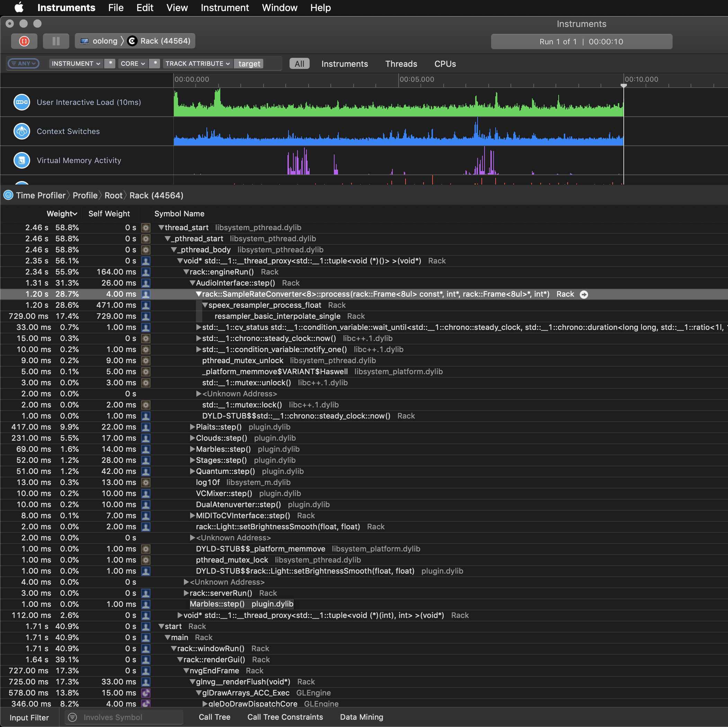Click the oolong device icon
This screenshot has width=728, height=727.
coord(85,41)
